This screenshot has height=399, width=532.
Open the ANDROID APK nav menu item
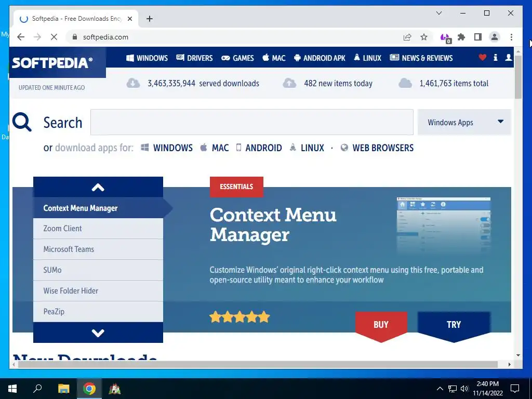tap(320, 58)
